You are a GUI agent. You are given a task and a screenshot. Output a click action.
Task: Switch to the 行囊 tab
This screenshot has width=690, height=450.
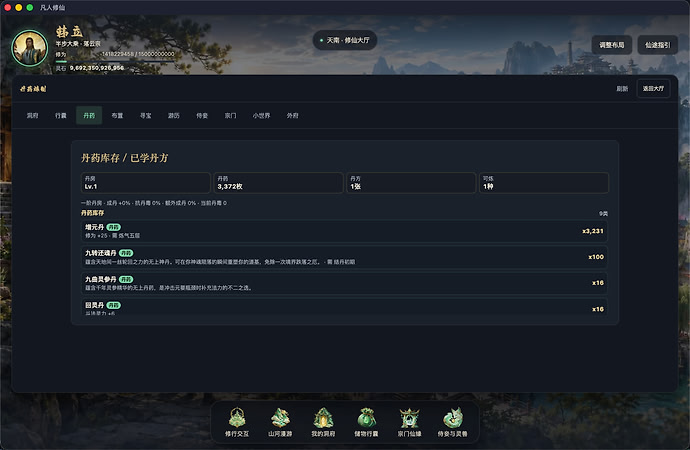coord(61,116)
